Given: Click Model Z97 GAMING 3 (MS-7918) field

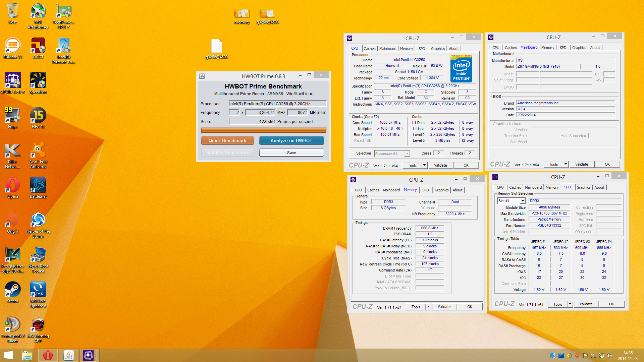Looking at the screenshot, I should 547,66.
